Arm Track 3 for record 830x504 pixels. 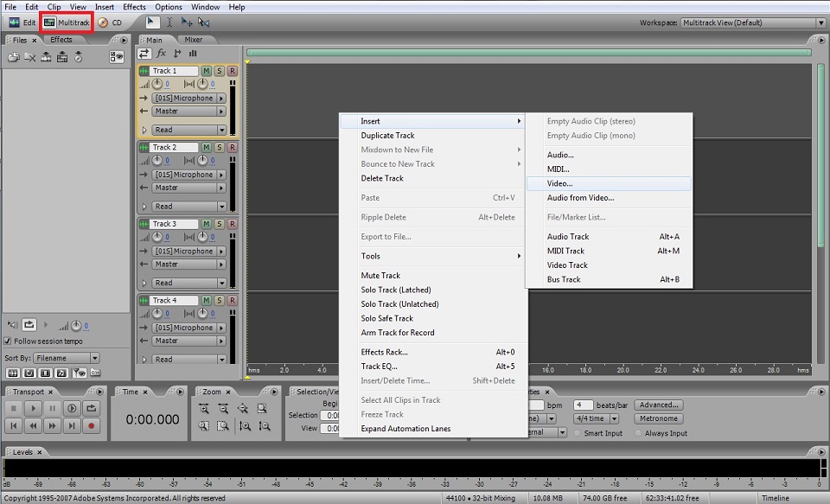coord(232,224)
